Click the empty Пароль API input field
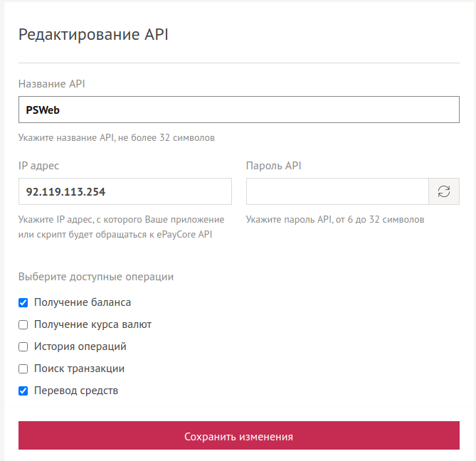The height and width of the screenshot is (461, 476). (337, 191)
